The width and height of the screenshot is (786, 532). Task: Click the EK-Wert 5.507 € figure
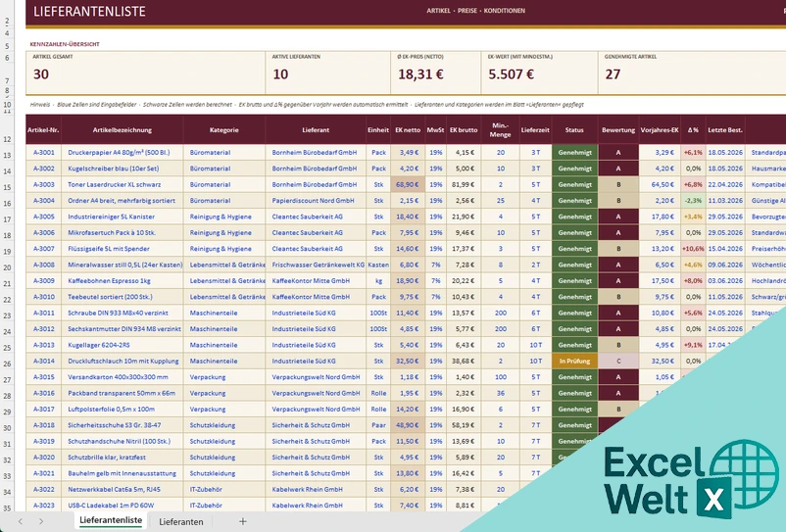click(512, 74)
